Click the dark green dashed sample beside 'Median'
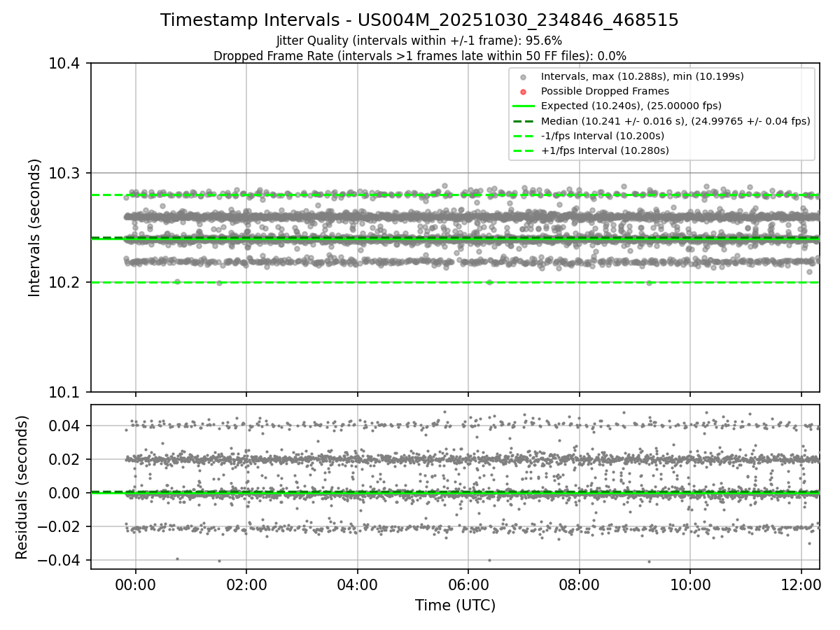Screen dimensions: 840x630 (524, 121)
